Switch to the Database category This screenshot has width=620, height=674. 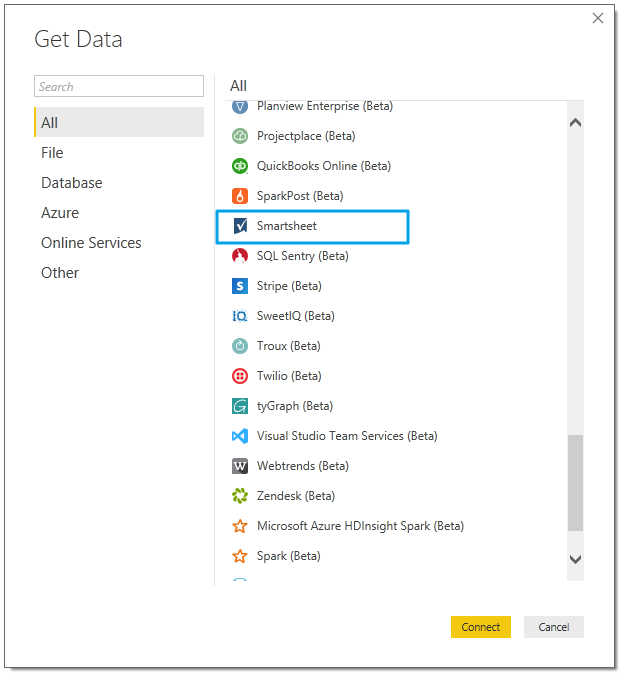[72, 183]
